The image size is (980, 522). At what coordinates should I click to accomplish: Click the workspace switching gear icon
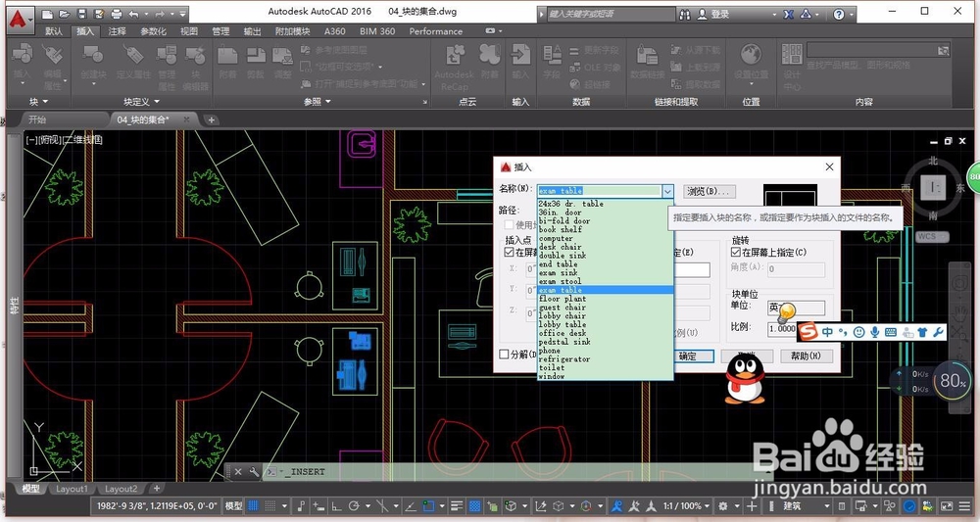point(723,505)
